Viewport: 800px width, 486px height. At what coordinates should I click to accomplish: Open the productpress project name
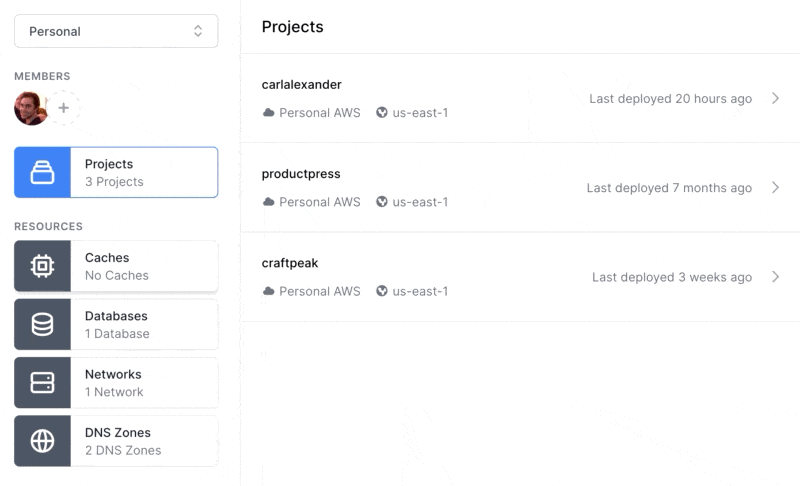coord(301,174)
